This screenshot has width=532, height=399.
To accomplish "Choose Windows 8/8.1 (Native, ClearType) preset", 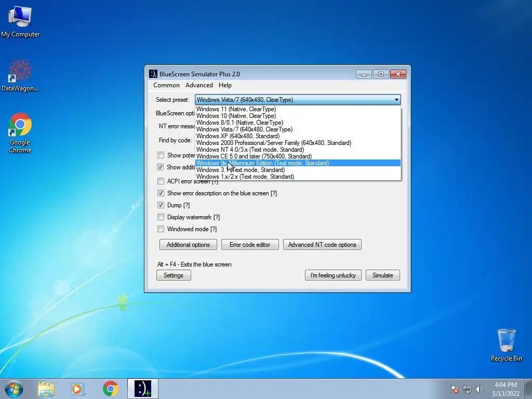I will pos(298,123).
